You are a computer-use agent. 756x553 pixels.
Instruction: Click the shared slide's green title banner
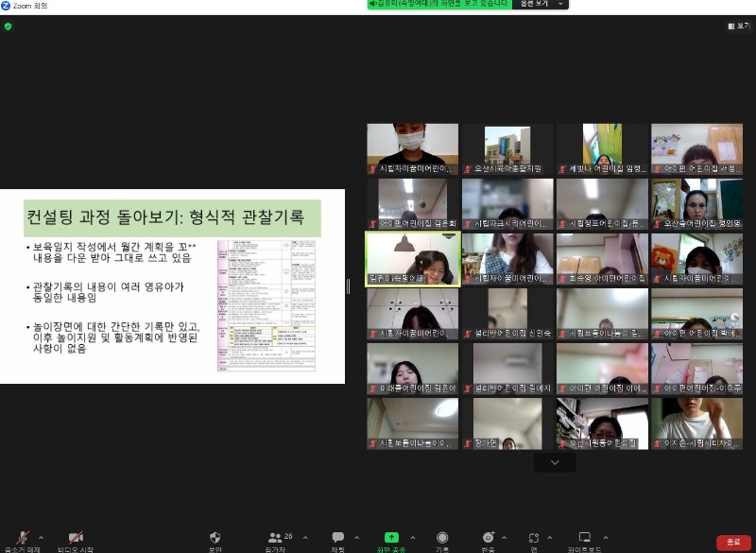click(x=173, y=217)
